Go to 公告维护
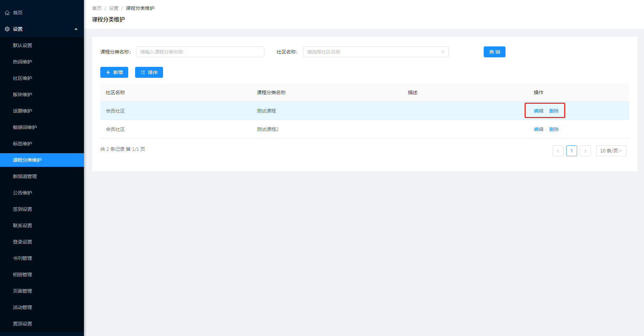This screenshot has height=336, width=644. [x=23, y=193]
